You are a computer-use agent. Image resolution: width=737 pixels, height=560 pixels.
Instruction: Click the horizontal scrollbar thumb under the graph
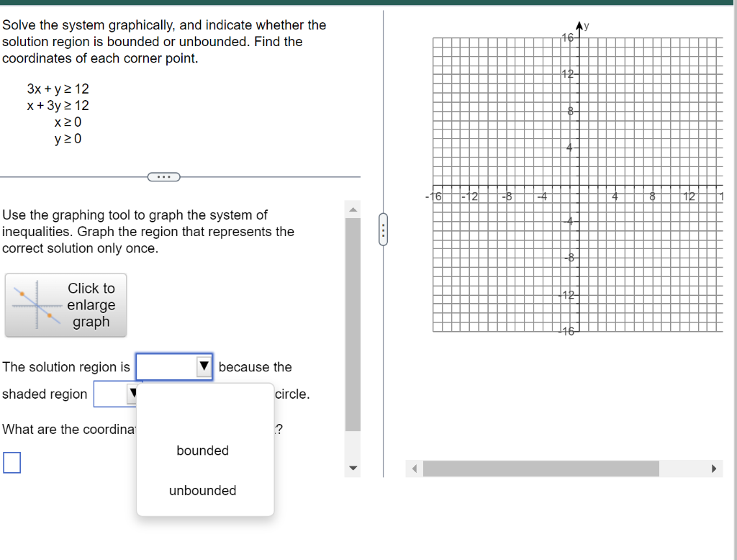(x=541, y=468)
